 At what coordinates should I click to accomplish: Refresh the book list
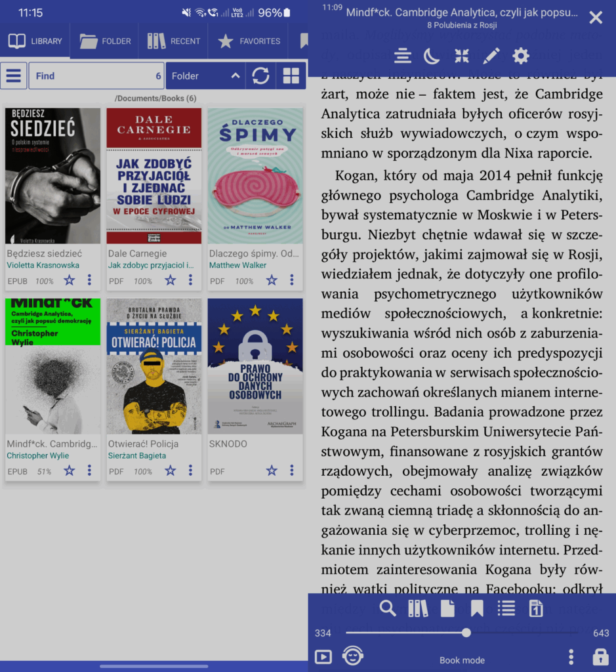[260, 76]
